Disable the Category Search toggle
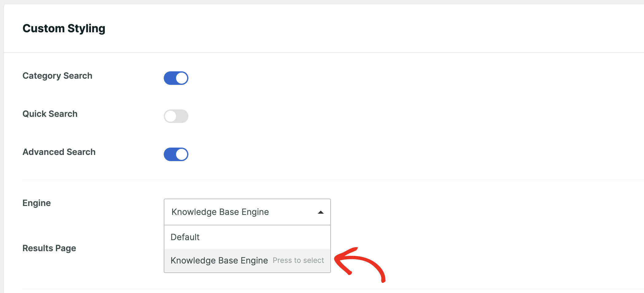Viewport: 644px width, 293px height. coord(176,78)
